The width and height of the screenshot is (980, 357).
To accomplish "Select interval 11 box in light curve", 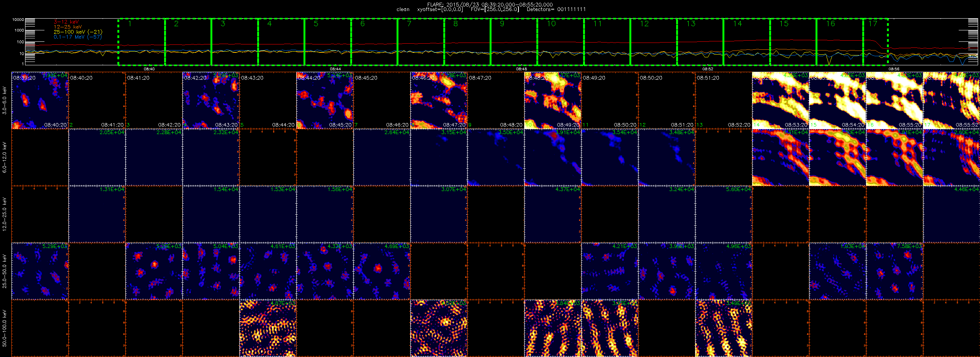I will [607, 42].
